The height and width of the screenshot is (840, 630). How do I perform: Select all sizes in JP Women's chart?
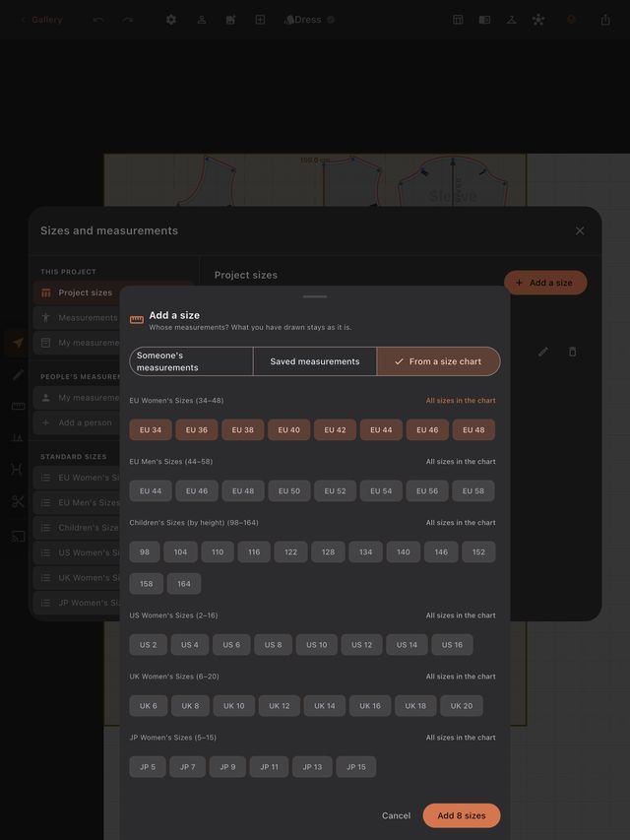tap(460, 738)
